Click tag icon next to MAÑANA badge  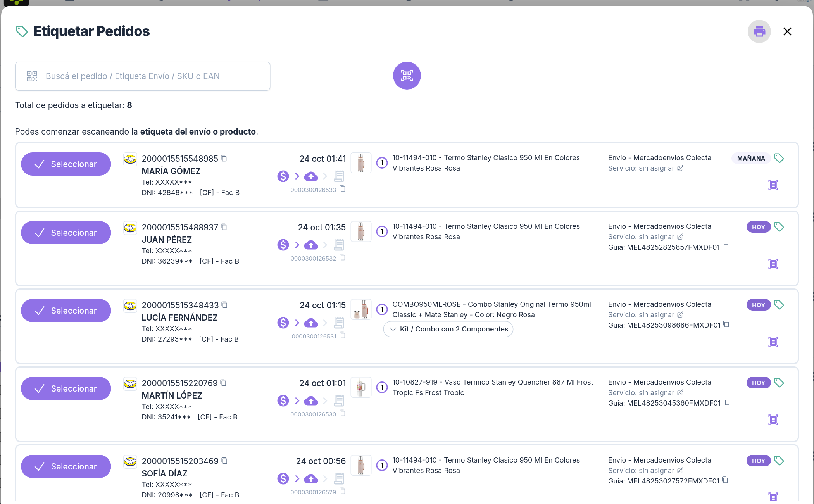[x=779, y=158]
